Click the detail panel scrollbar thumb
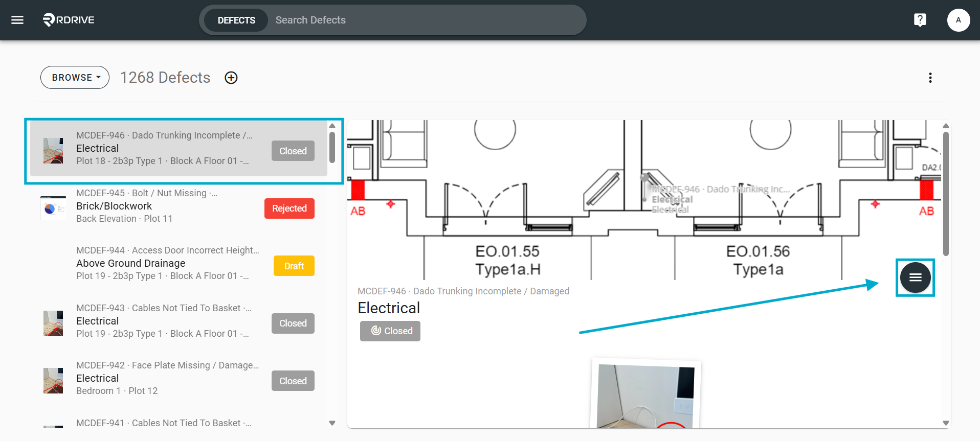 click(x=946, y=194)
